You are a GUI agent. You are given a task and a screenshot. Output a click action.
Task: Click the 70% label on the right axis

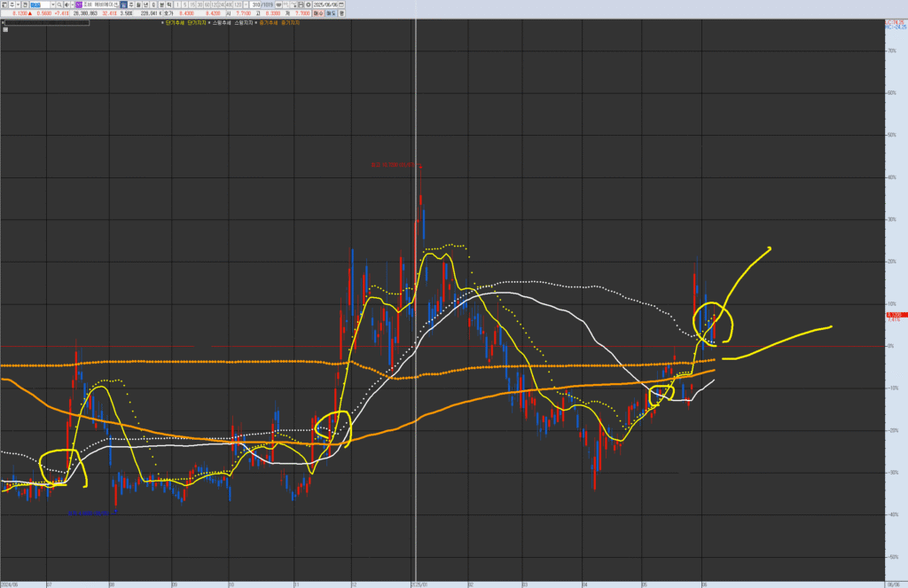pos(892,51)
